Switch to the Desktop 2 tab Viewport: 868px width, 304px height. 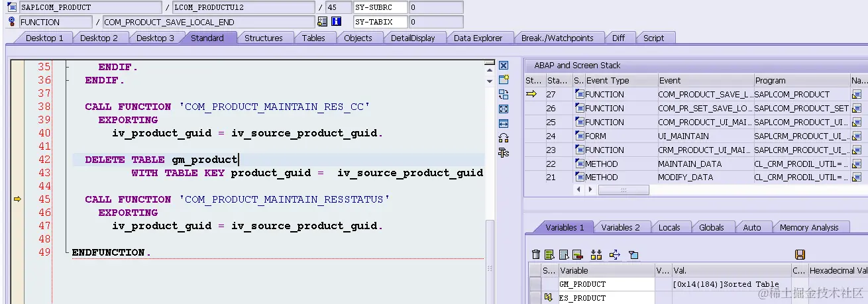99,38
